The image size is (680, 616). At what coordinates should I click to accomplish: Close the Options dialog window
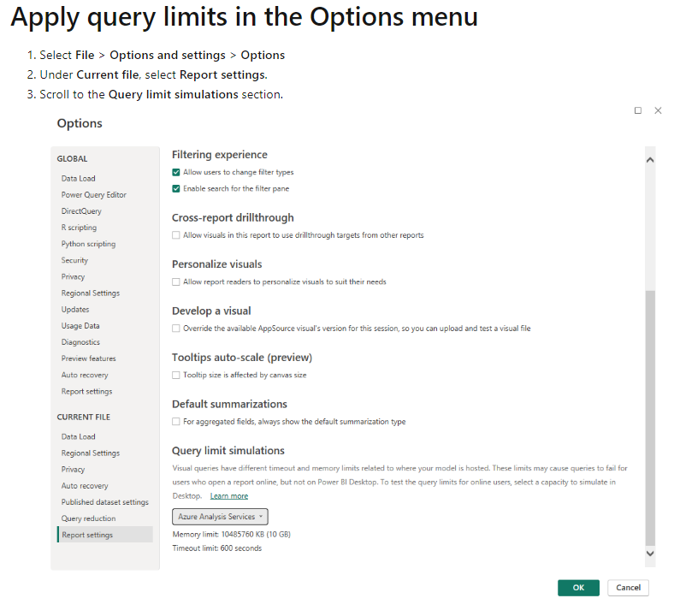click(658, 110)
